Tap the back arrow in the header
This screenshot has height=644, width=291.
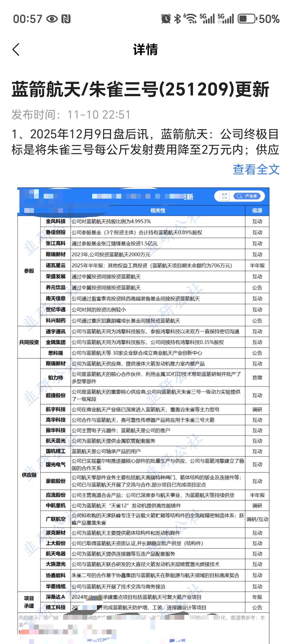(16, 50)
